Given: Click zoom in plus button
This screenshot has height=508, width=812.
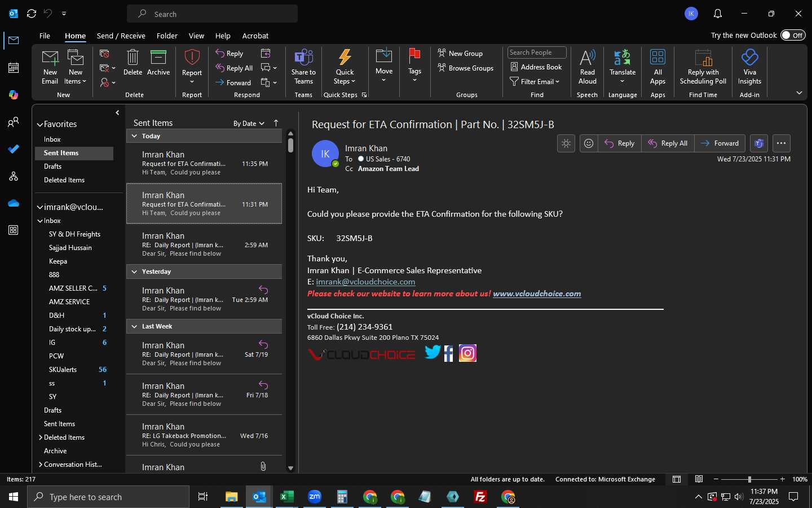Looking at the screenshot, I should 782,479.
